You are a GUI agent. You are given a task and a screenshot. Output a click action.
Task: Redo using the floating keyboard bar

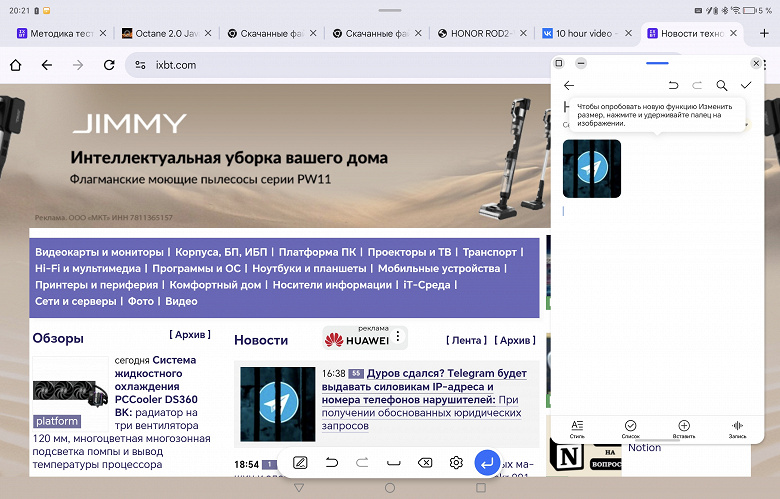[362, 463]
